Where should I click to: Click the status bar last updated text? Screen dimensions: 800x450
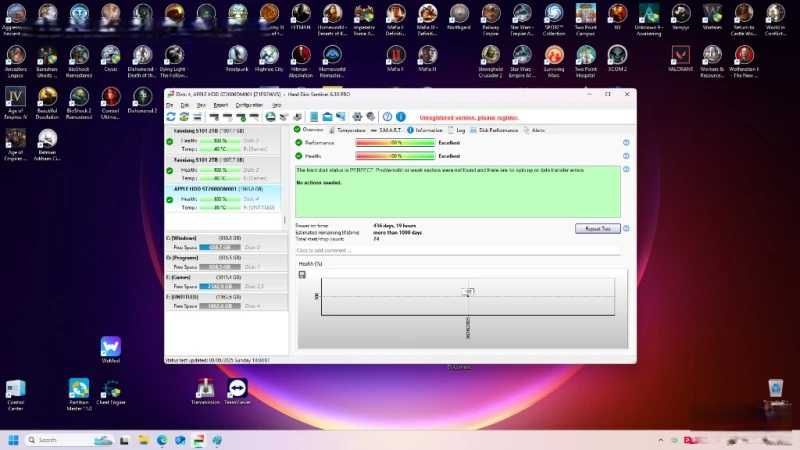(x=217, y=360)
